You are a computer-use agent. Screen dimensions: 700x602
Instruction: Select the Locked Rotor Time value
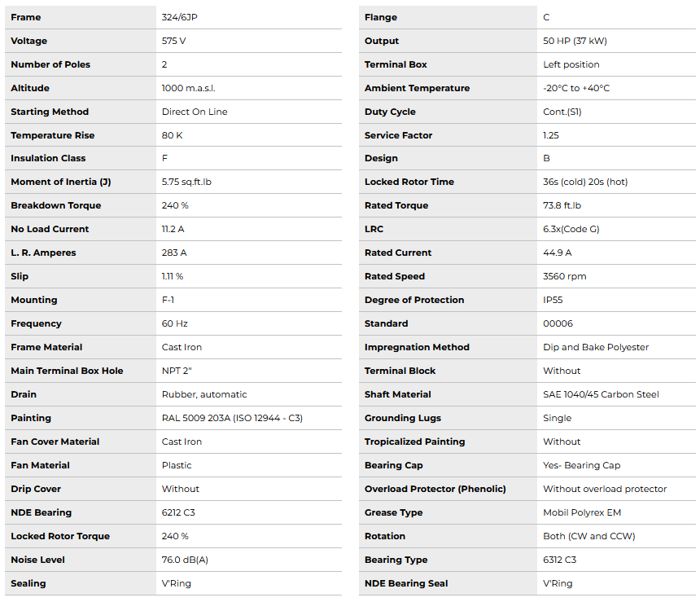click(x=585, y=182)
